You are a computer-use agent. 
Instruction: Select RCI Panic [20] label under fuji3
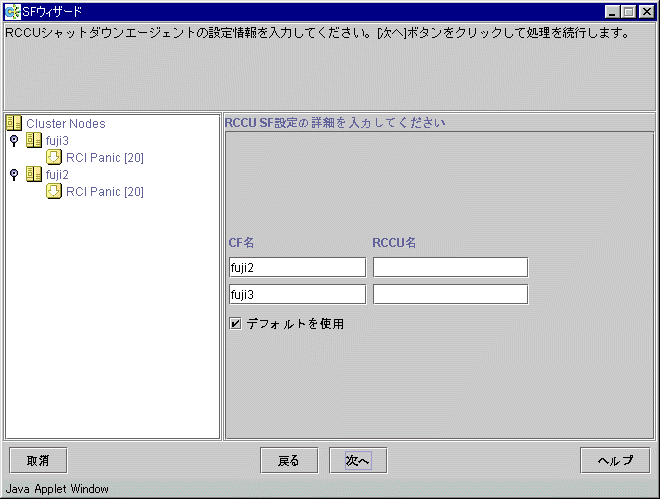[105, 157]
